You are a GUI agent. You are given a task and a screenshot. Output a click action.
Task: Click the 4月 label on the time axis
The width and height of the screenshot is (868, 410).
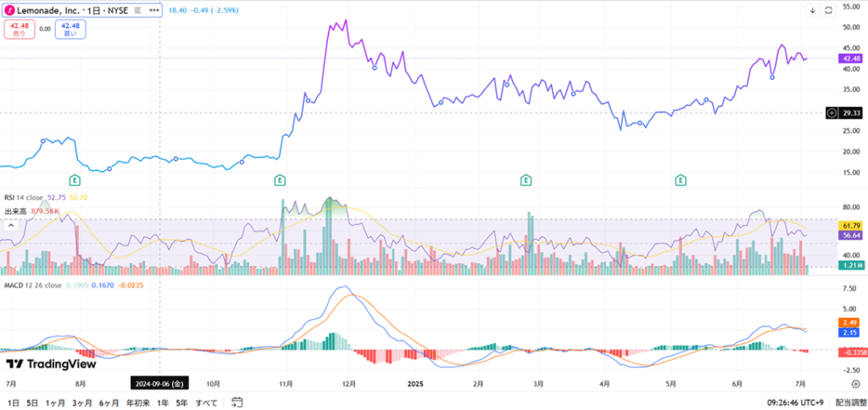pyautogui.click(x=604, y=383)
